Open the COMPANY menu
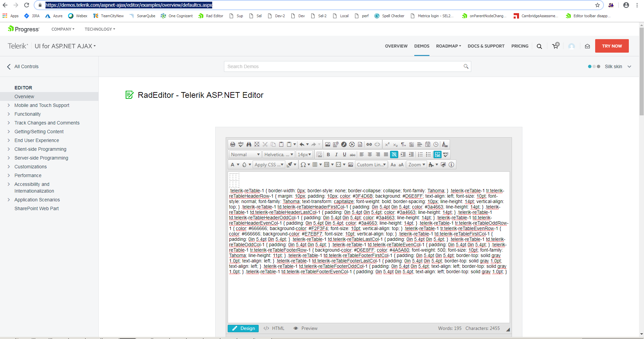 tap(63, 29)
